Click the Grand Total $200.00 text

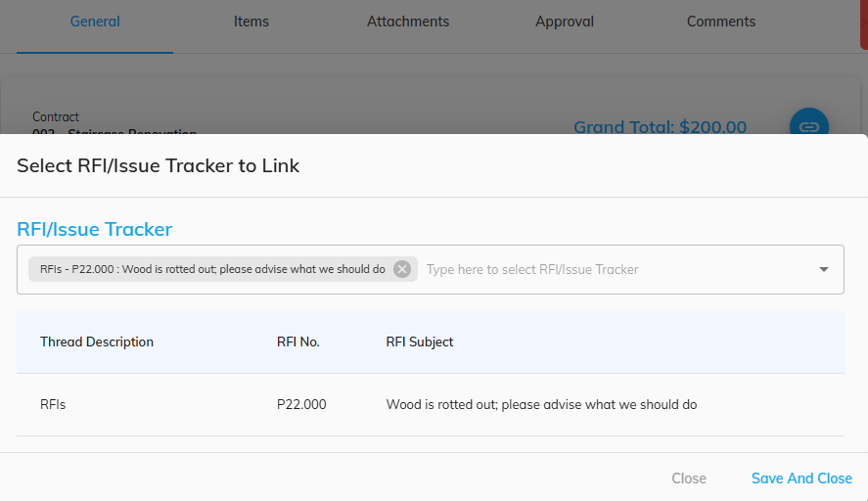point(660,127)
